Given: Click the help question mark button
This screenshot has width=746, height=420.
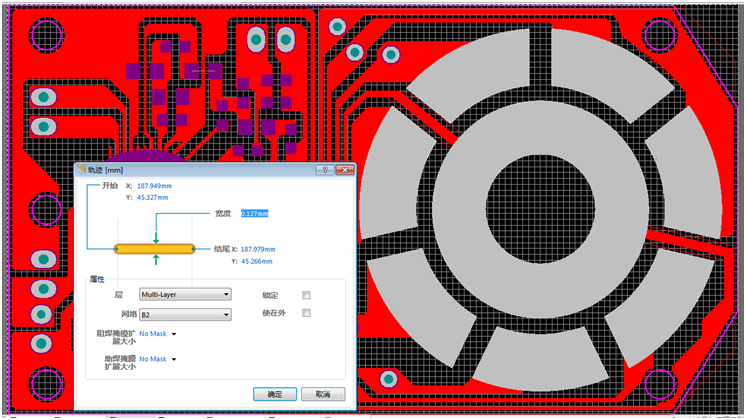Looking at the screenshot, I should pyautogui.click(x=325, y=169).
